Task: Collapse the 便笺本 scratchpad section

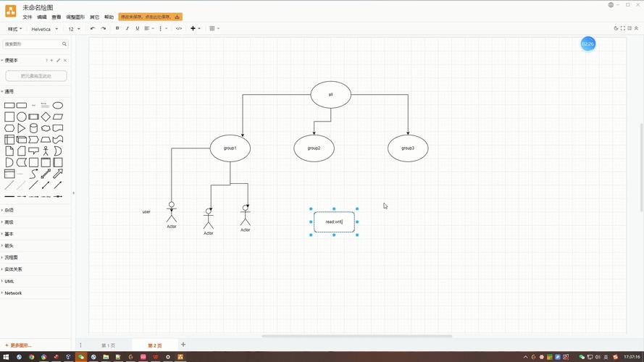Action: pyautogui.click(x=10, y=60)
